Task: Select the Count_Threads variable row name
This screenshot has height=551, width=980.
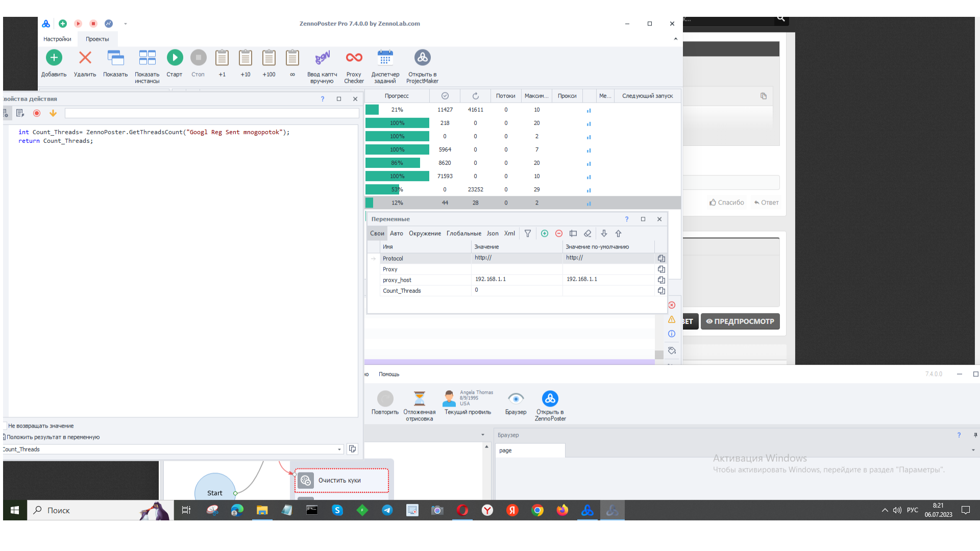Action: [402, 291]
